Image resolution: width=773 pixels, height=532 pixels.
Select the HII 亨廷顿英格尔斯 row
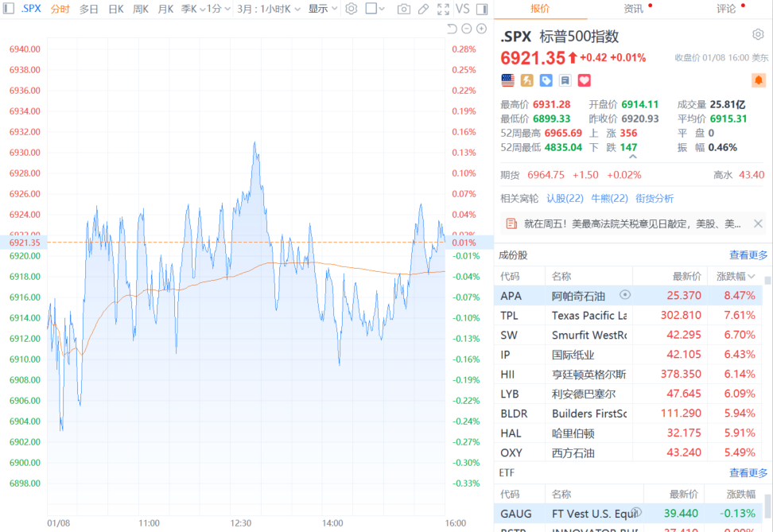[x=627, y=375]
